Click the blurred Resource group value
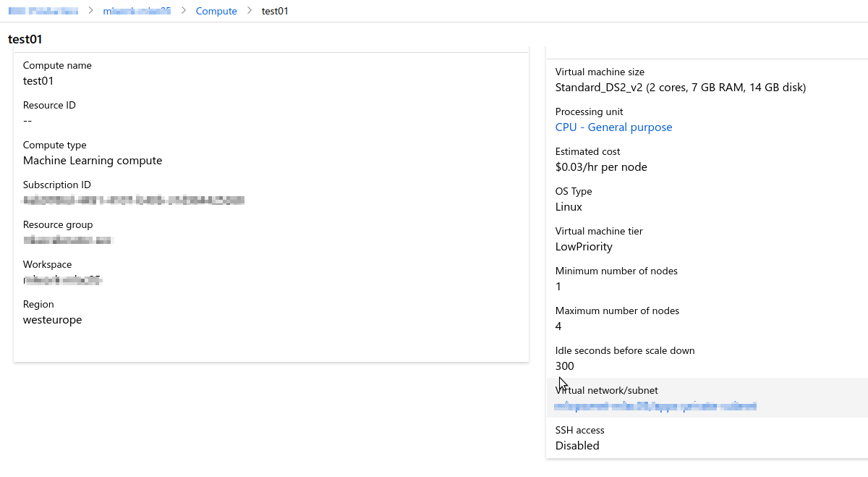The width and height of the screenshot is (868, 477). 68,240
